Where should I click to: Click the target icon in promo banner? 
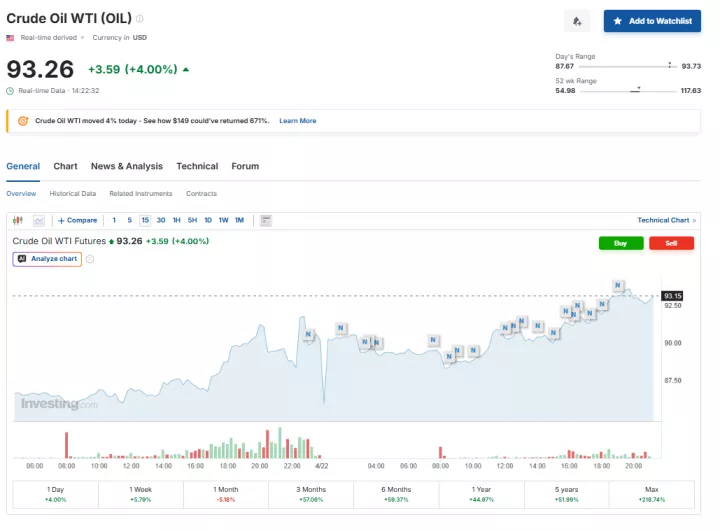pyautogui.click(x=23, y=121)
